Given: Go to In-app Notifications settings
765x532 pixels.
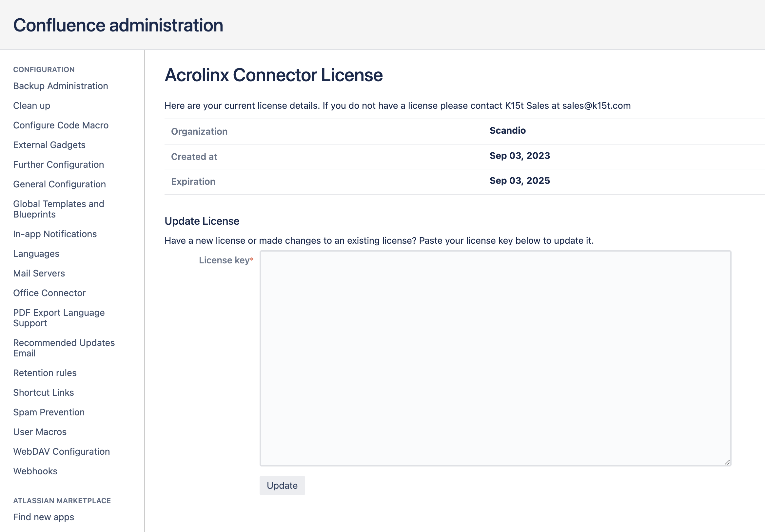Looking at the screenshot, I should point(55,234).
